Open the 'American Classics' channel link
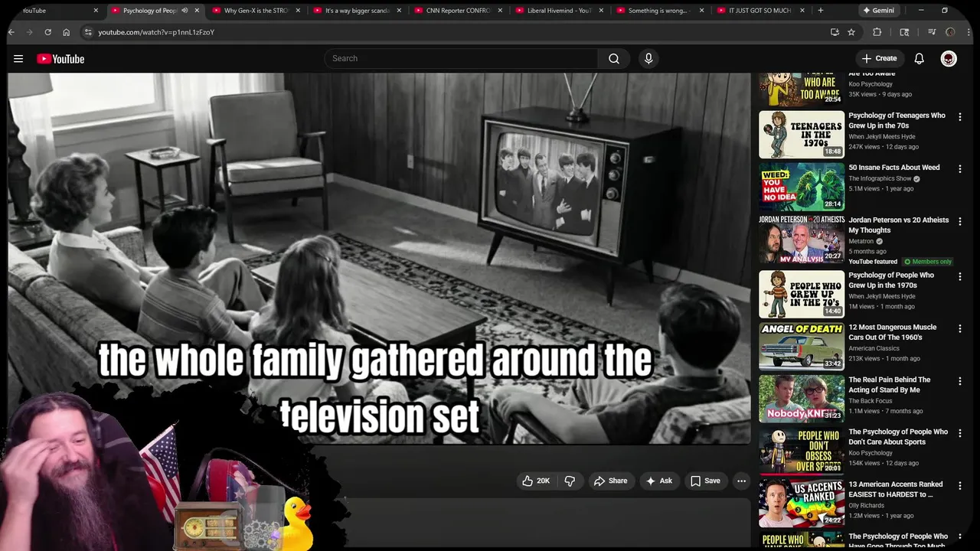The height and width of the screenshot is (551, 980). (x=874, y=348)
